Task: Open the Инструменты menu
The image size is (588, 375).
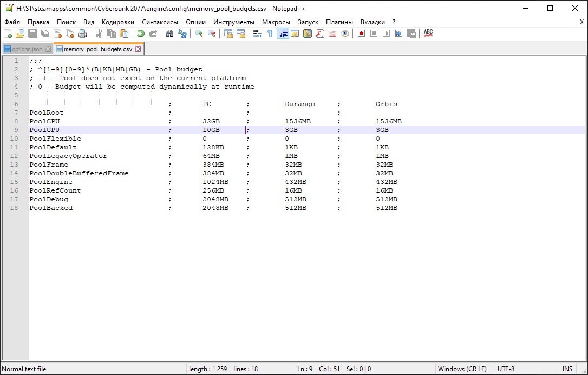Action: (x=233, y=22)
